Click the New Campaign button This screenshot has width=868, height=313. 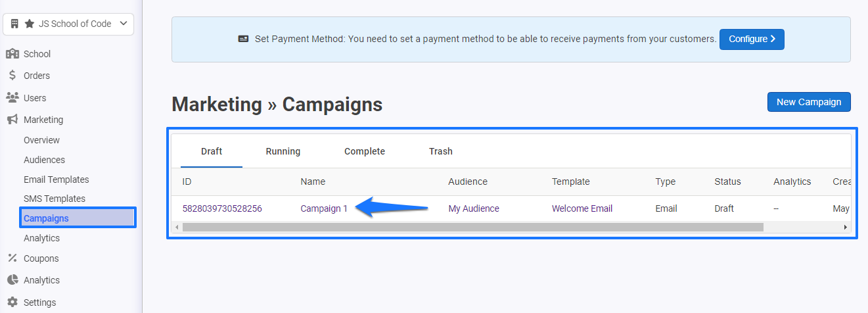click(x=809, y=102)
